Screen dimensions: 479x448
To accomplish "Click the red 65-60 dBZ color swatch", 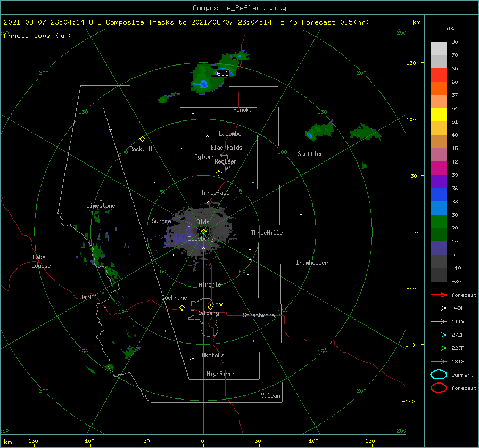I will (439, 75).
